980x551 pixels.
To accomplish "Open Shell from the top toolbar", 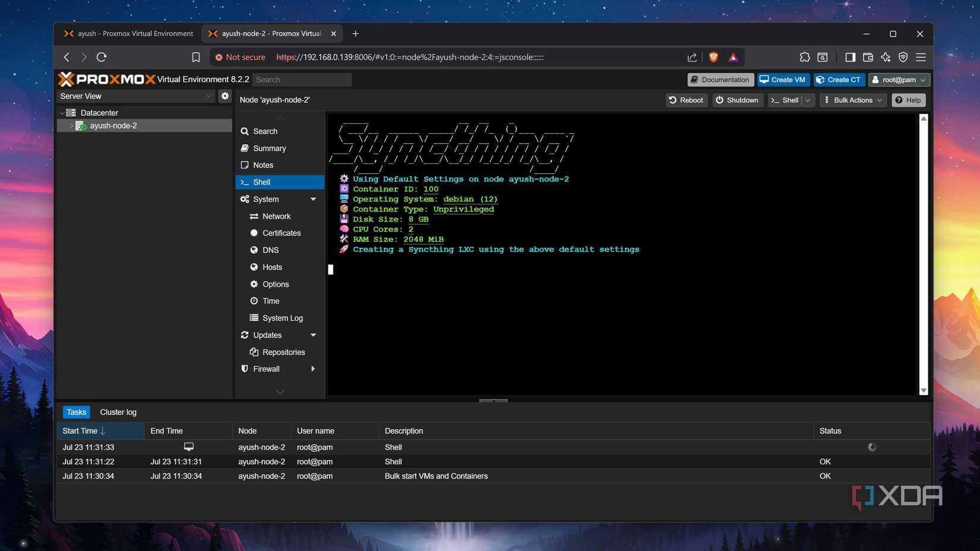I will coord(785,100).
